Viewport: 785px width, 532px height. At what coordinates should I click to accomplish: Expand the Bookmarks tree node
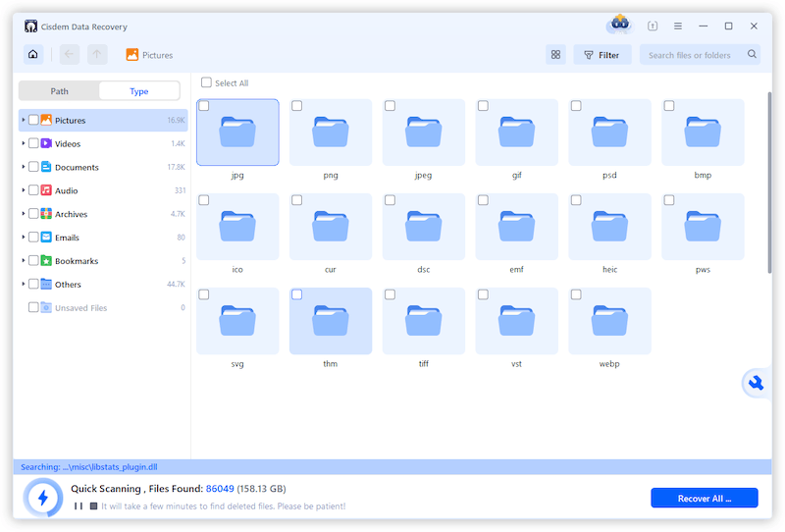point(23,260)
